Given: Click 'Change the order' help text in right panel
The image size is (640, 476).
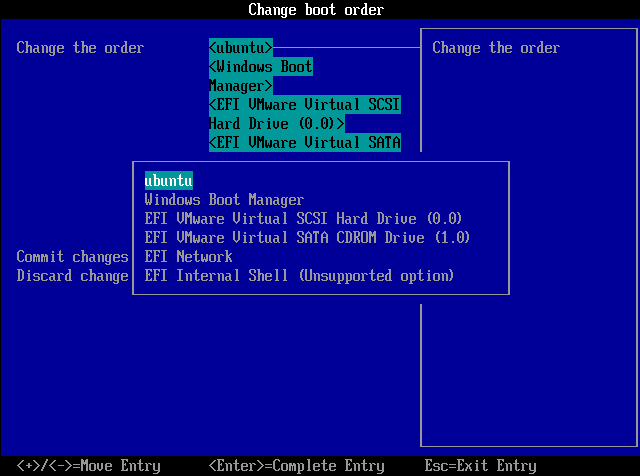Looking at the screenshot, I should (496, 48).
